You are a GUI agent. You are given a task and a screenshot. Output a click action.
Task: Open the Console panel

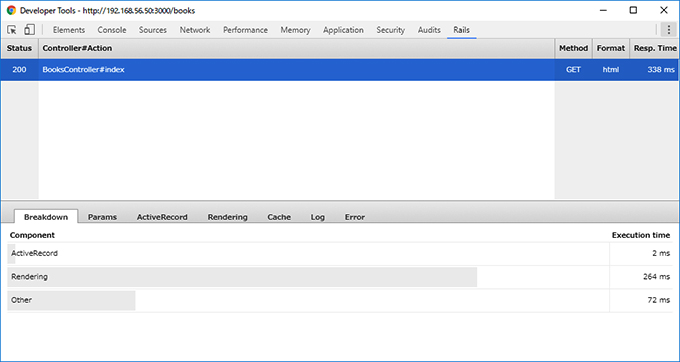point(112,30)
